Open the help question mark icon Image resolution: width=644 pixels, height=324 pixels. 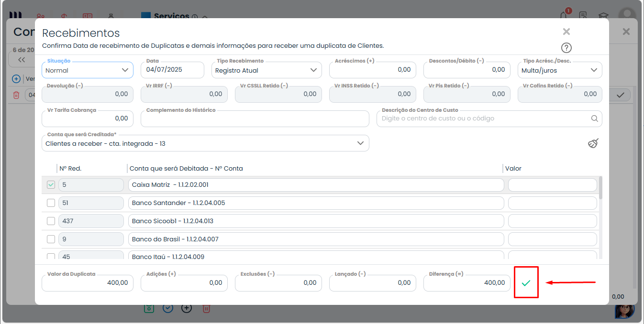[x=566, y=48]
